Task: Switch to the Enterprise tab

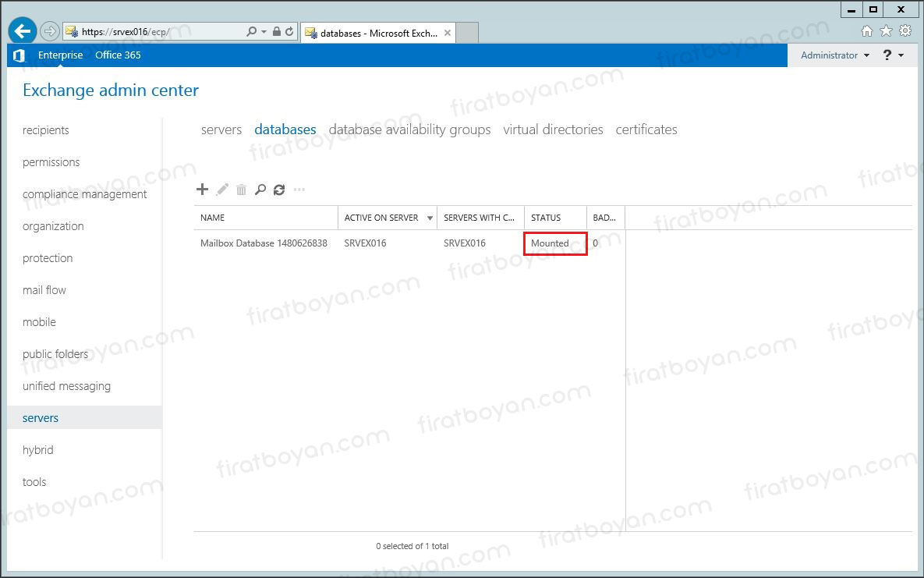Action: tap(60, 55)
